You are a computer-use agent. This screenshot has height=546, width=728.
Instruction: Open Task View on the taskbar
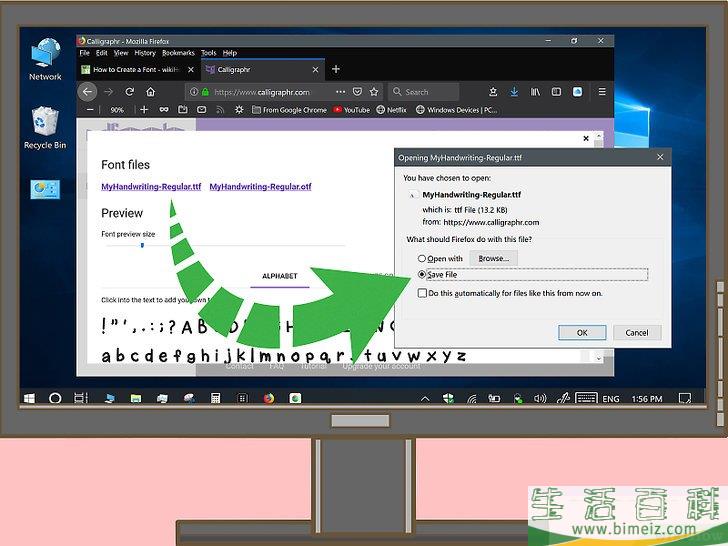click(81, 398)
